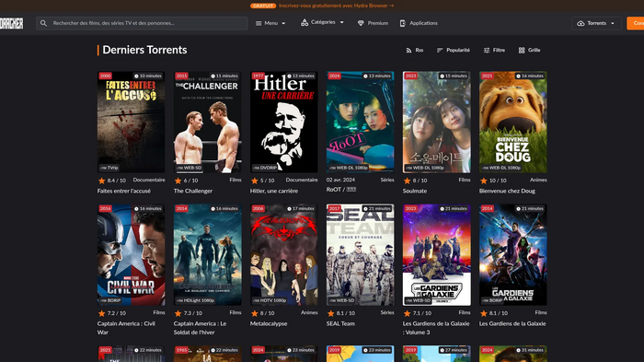644x362 pixels.
Task: Click the orange button at the top right
Action: click(636, 23)
